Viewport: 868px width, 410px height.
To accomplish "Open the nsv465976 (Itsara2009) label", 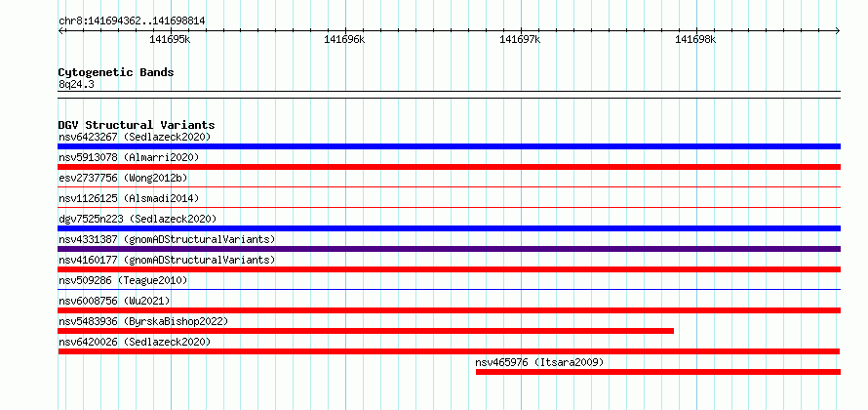I will tap(539, 362).
